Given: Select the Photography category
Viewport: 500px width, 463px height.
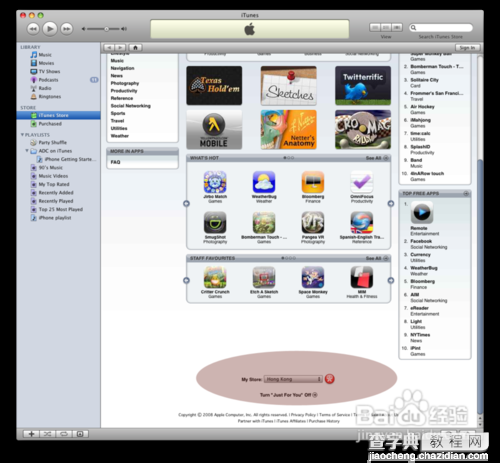Looking at the screenshot, I should click(125, 83).
